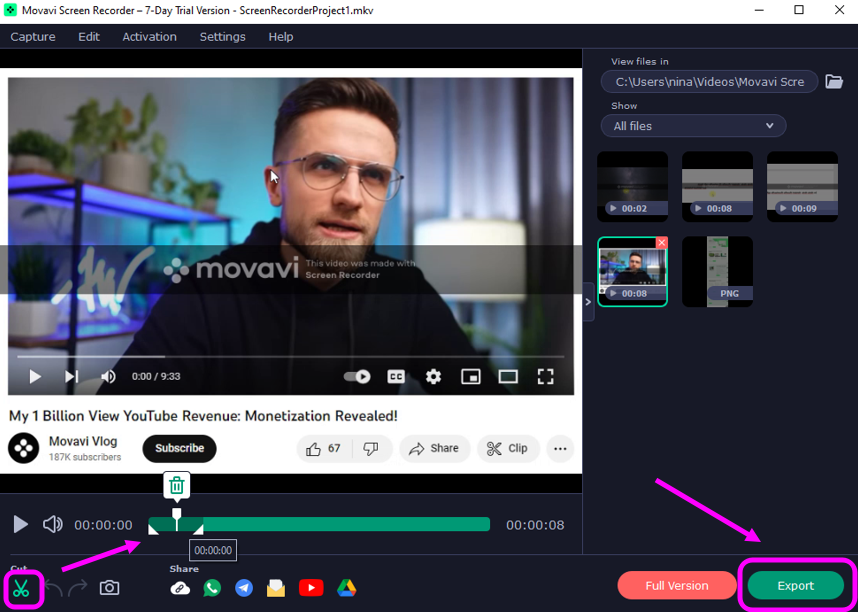Image resolution: width=858 pixels, height=612 pixels.
Task: Select the 00:02 video thumbnail
Action: (x=633, y=187)
